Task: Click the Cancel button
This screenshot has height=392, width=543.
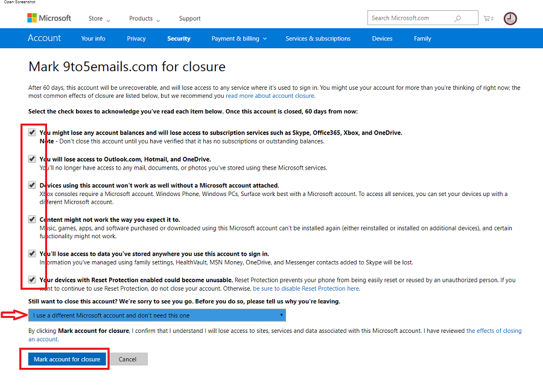Action: (x=127, y=359)
